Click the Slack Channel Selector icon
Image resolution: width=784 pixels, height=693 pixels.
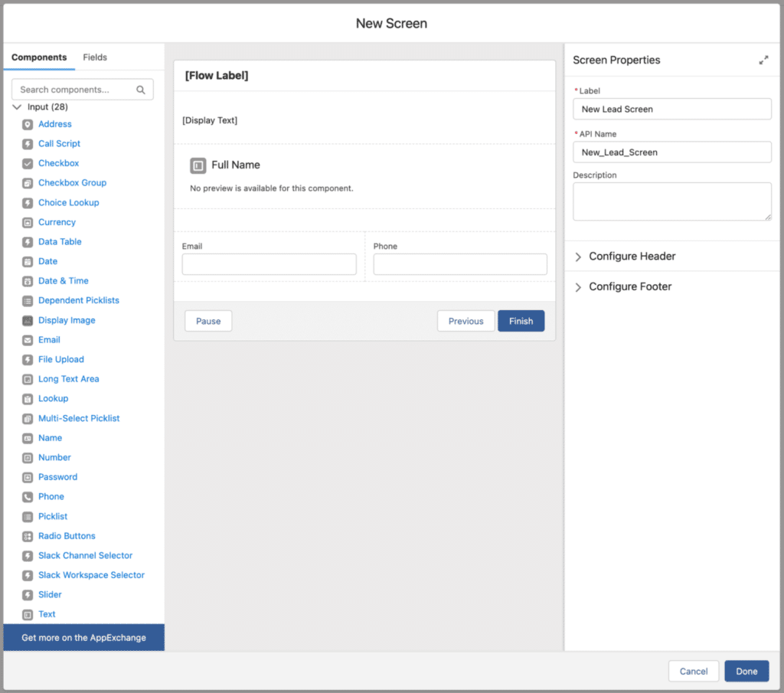pos(28,556)
